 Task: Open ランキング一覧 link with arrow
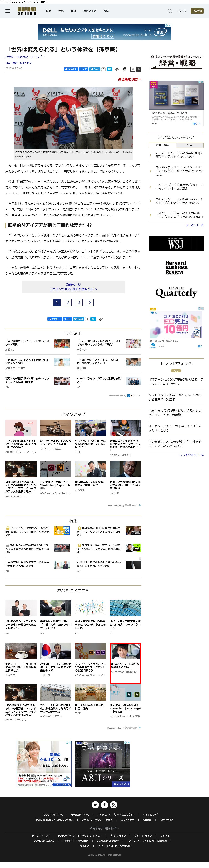pos(194,225)
